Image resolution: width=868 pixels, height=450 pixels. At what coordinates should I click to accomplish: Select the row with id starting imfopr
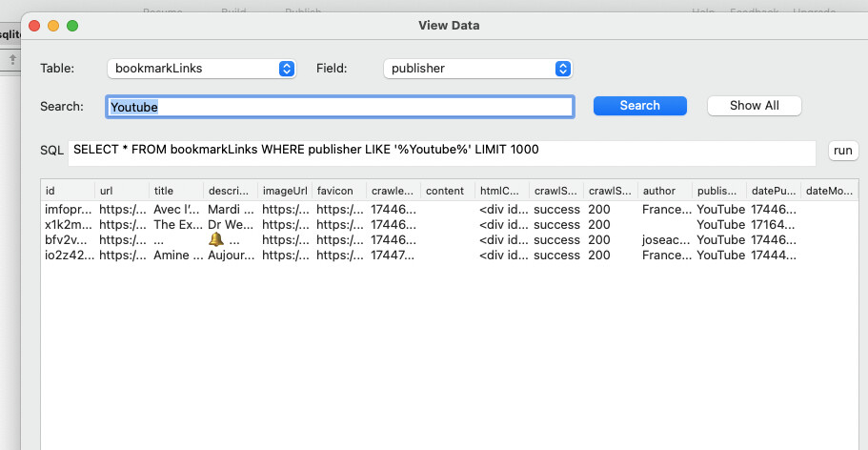click(x=68, y=210)
